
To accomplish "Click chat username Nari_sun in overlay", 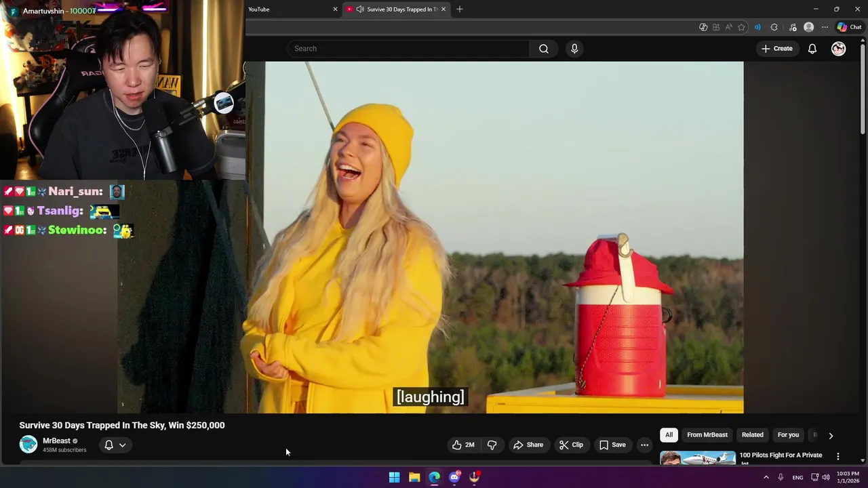I will point(75,192).
